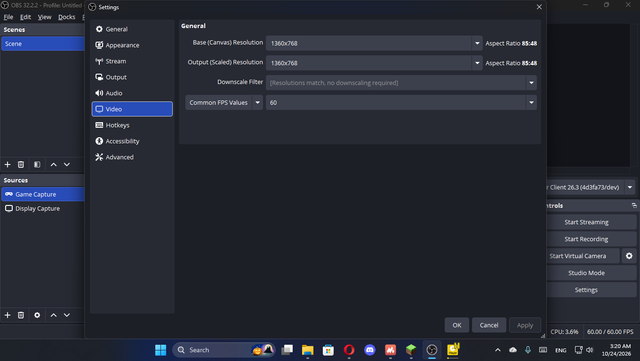Open Output settings category
This screenshot has width=640, height=361.
click(132, 77)
